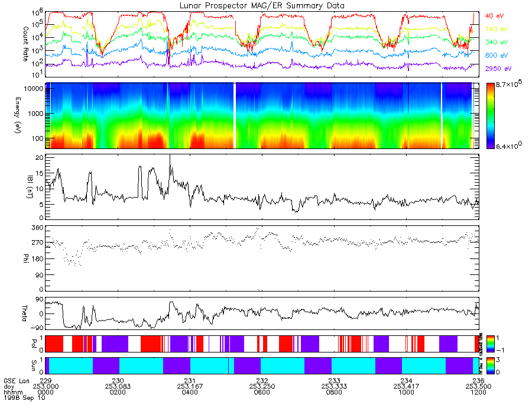Click the '0800' time tick label

(334, 392)
